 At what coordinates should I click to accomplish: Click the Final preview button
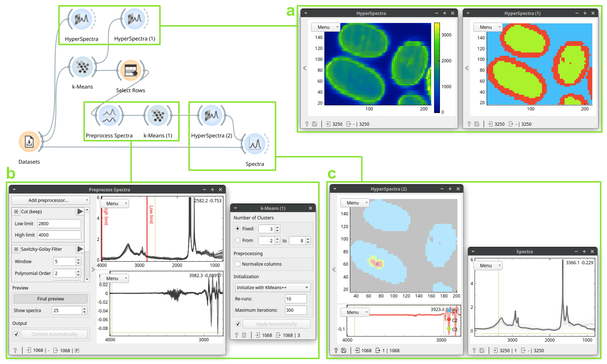[x=51, y=299]
